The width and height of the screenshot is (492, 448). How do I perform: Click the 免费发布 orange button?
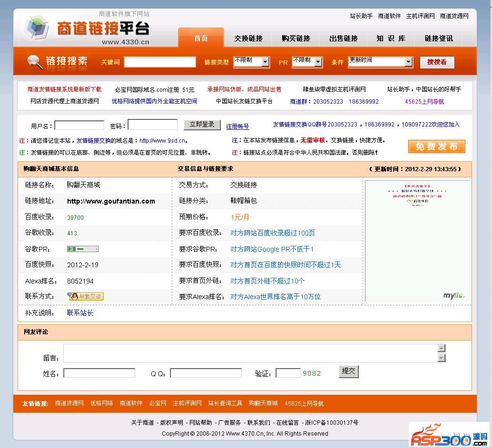pos(436,146)
